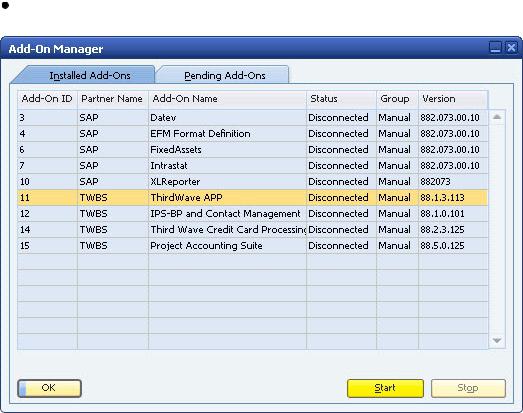
Task: Click Add-On ID cell 14
Action: 47,230
